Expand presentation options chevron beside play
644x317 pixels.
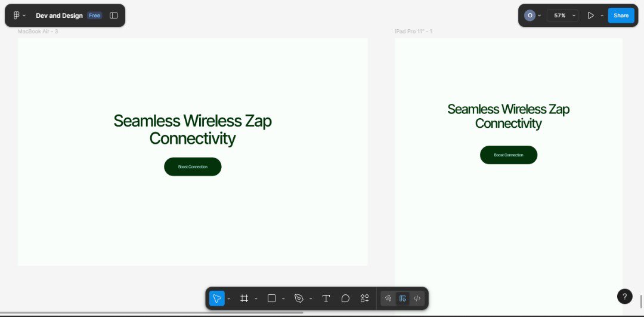[x=602, y=16]
